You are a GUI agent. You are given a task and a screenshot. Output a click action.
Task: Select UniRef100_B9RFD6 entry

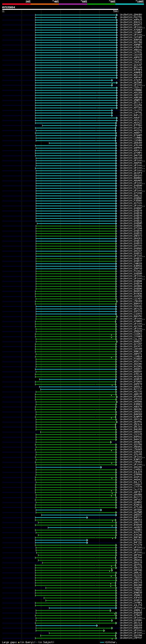point(131,40)
